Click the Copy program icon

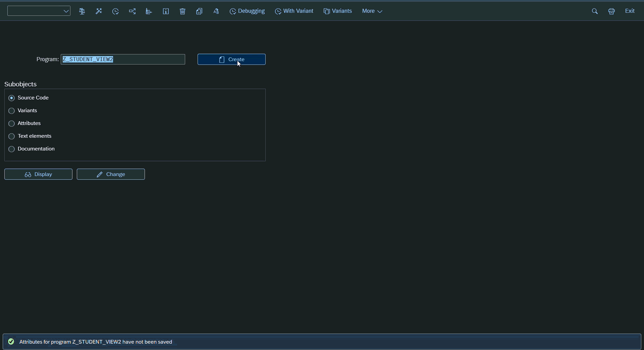[x=199, y=11]
